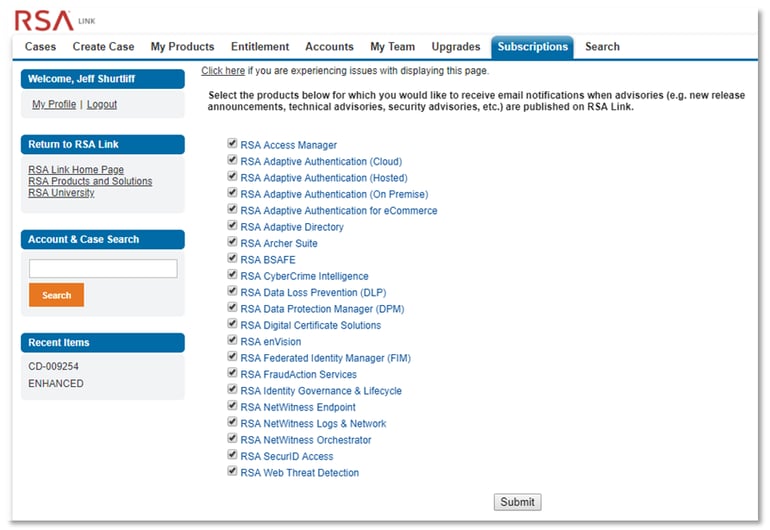
Task: Open RSA Link Home Page link
Action: [x=76, y=169]
